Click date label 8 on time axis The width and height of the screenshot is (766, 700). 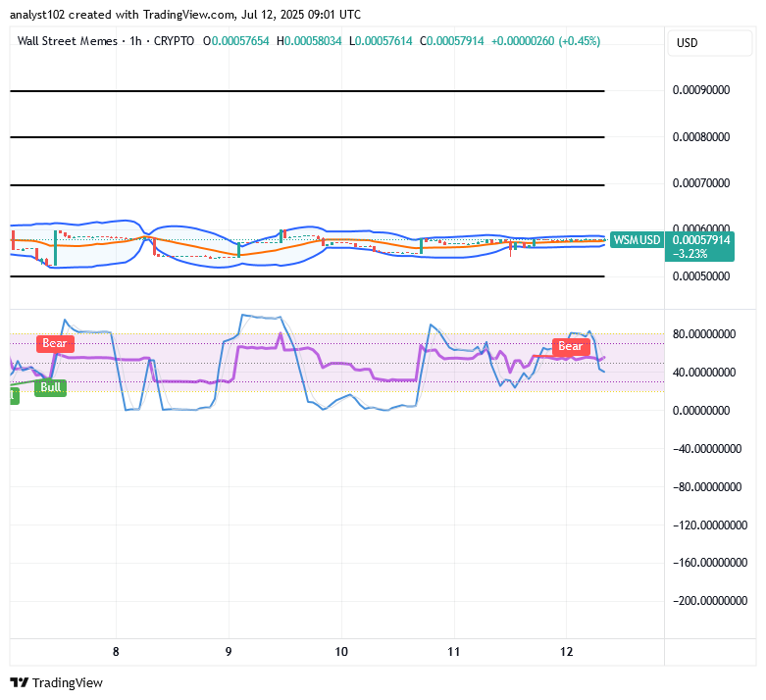tap(116, 652)
